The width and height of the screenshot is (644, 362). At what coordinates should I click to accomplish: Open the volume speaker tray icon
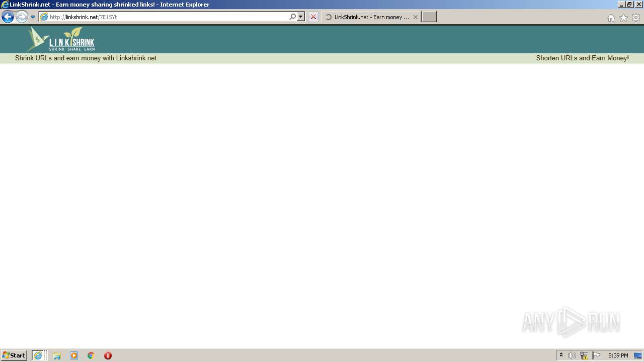click(572, 355)
